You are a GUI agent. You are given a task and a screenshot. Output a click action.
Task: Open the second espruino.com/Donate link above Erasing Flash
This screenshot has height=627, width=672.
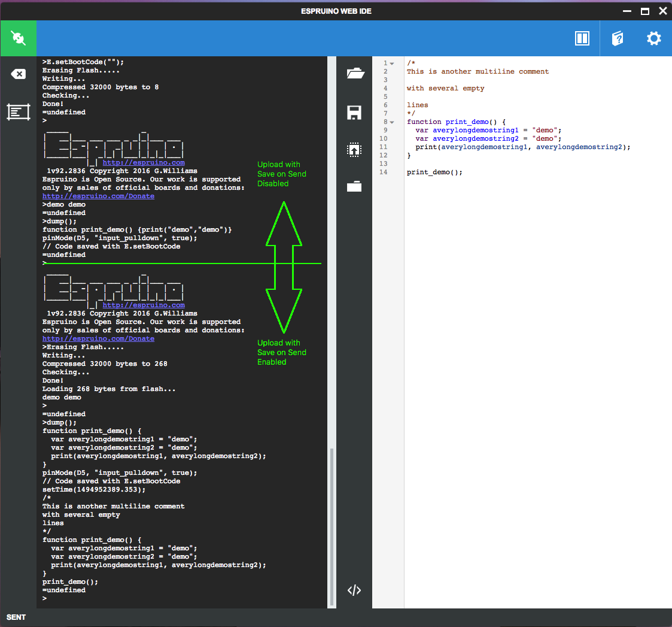(x=98, y=338)
